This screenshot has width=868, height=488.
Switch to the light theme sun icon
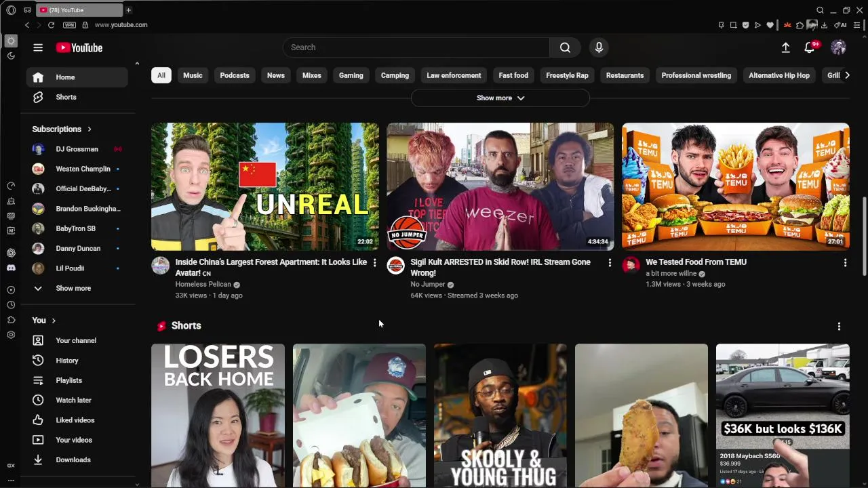(x=11, y=41)
